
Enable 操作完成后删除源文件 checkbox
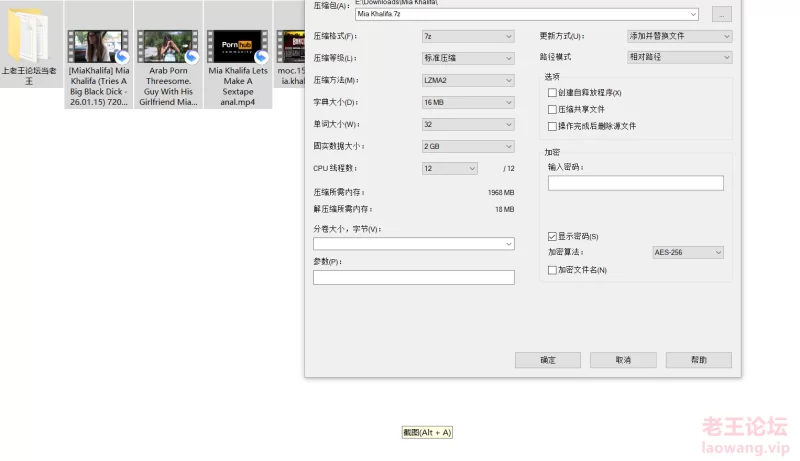(552, 126)
